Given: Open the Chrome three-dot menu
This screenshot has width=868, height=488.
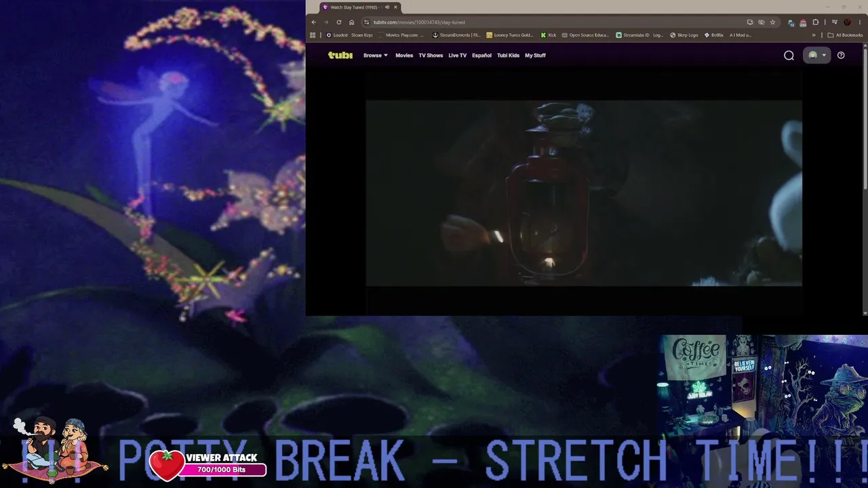Looking at the screenshot, I should click(860, 22).
